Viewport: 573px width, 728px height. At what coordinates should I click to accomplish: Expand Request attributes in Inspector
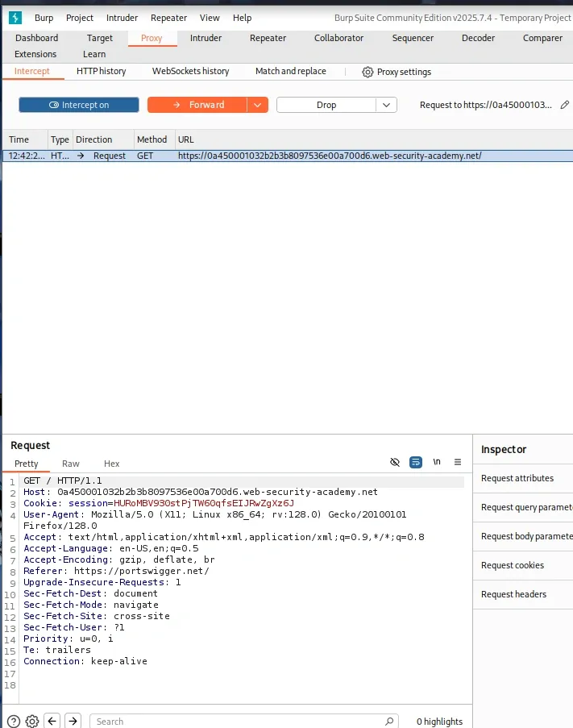tap(523, 478)
